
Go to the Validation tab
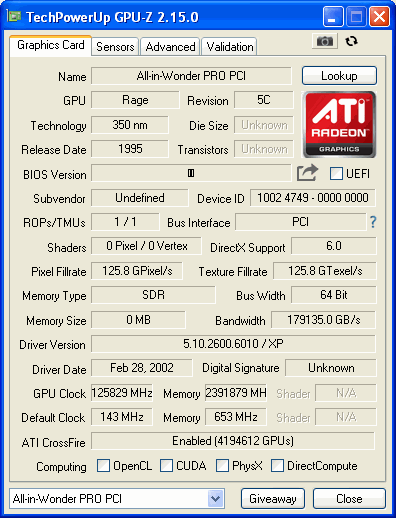[230, 47]
